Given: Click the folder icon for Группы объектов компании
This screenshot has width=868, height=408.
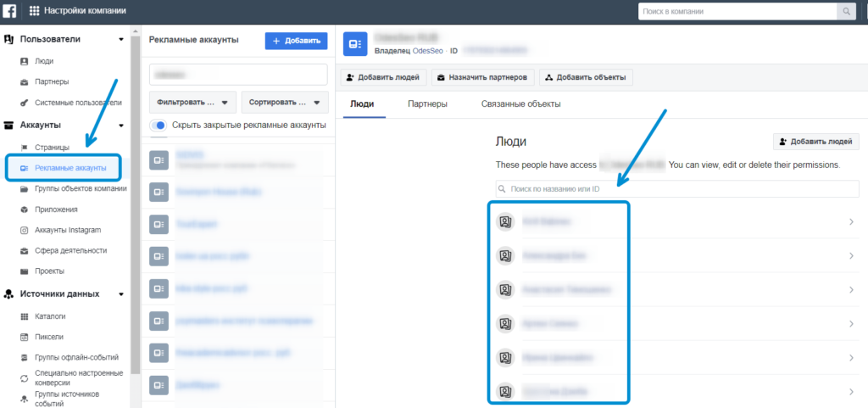Looking at the screenshot, I should point(24,189).
